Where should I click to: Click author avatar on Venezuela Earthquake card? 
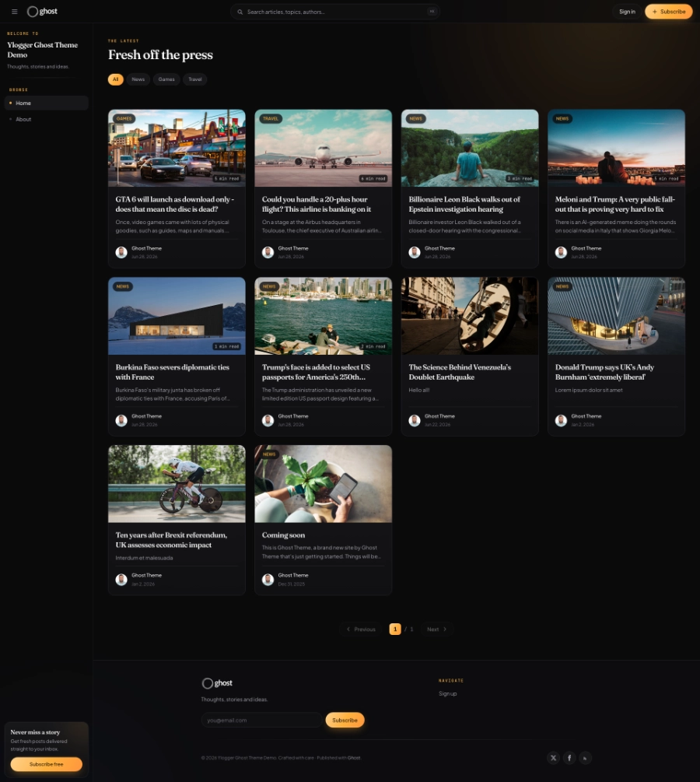pos(415,420)
